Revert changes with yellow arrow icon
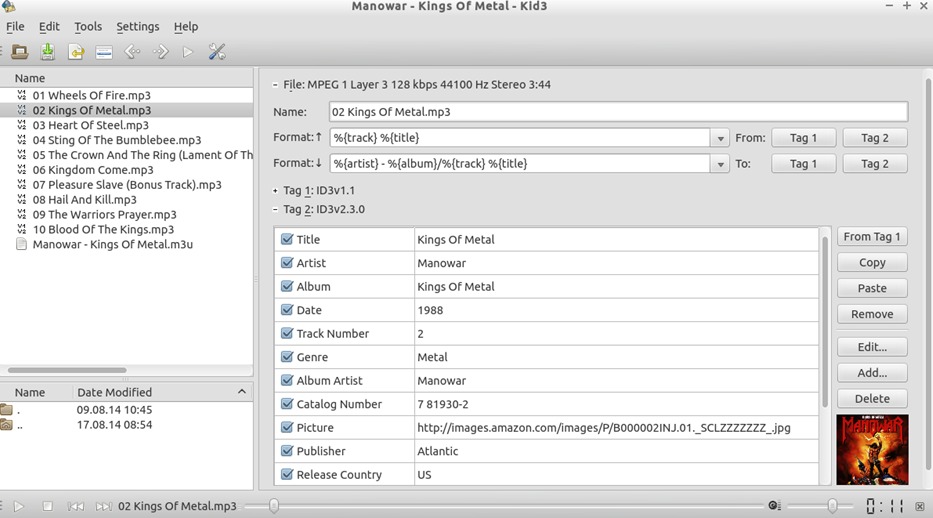The width and height of the screenshot is (933, 518). (x=76, y=52)
